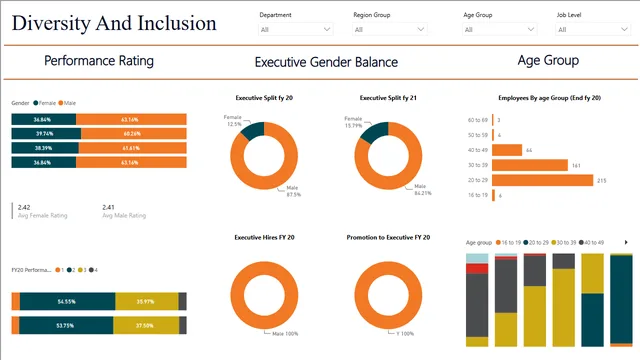Click the Male legend swatch in Gender legend
Screen dimensions: 640x360
coord(60,103)
